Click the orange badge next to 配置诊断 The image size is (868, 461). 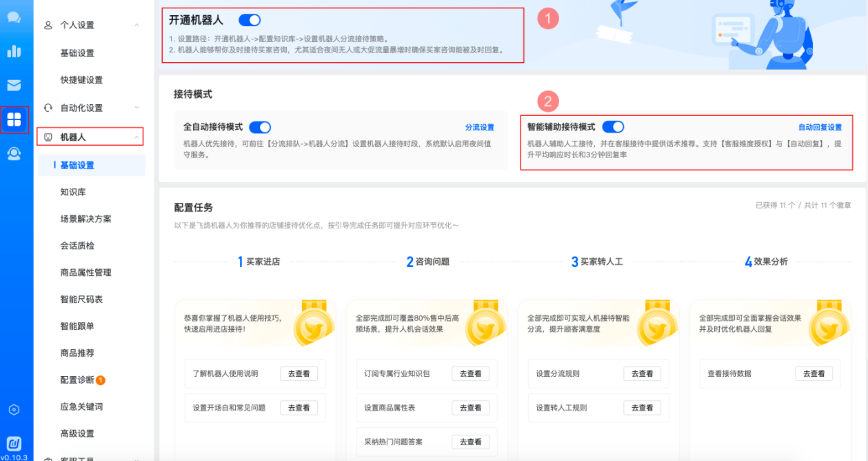point(101,380)
